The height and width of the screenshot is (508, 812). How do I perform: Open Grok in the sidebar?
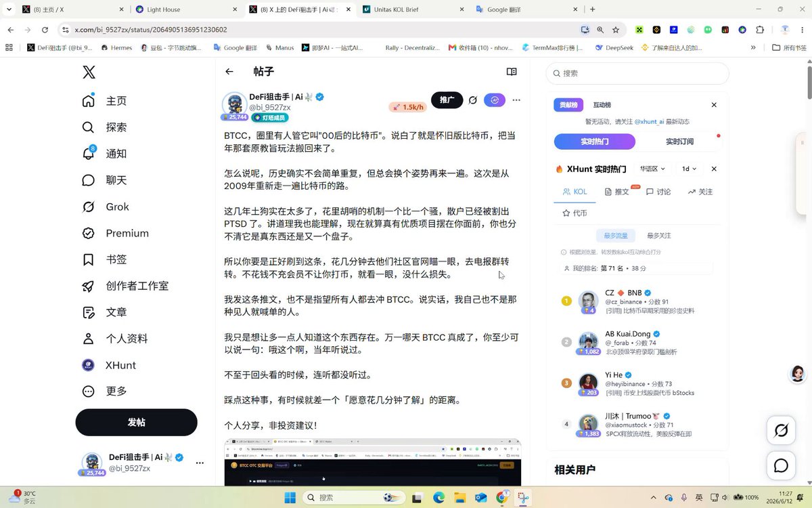(x=106, y=207)
